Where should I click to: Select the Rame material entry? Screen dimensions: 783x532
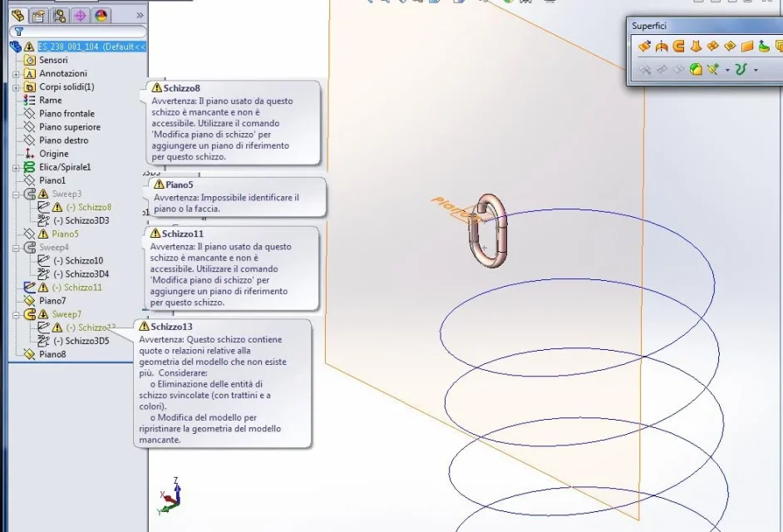pos(51,100)
